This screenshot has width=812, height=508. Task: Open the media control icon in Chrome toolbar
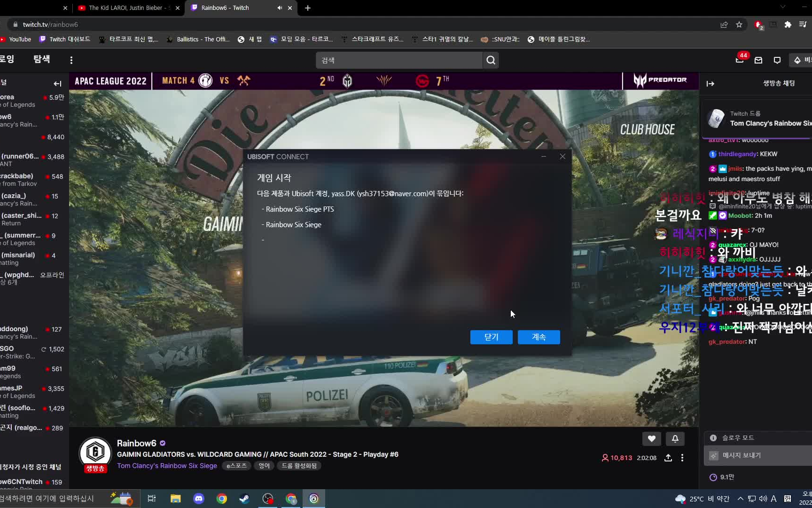tap(803, 24)
